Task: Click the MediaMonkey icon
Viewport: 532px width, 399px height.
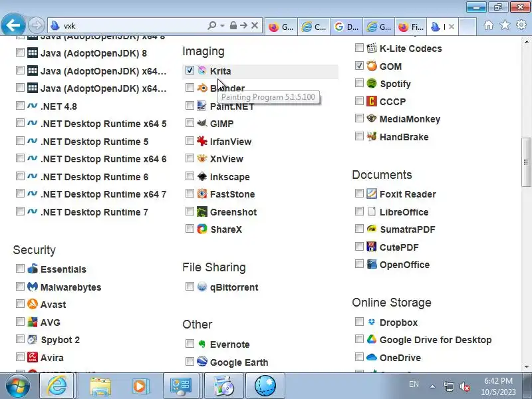Action: [372, 118]
